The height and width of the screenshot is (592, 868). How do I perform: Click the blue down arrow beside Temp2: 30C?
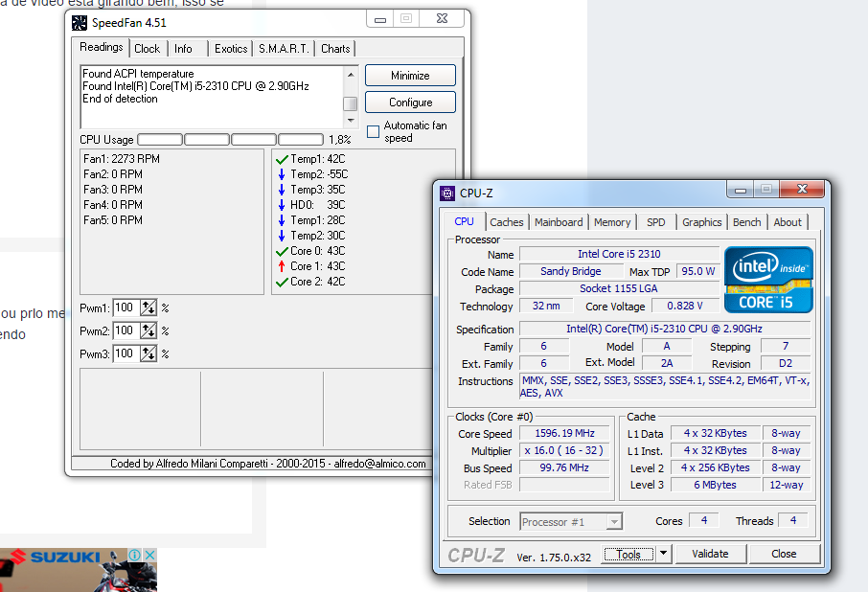click(282, 236)
